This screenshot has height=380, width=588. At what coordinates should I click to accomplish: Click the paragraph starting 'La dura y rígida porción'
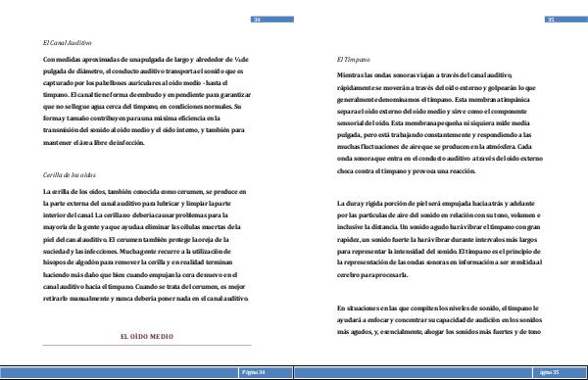pos(439,239)
